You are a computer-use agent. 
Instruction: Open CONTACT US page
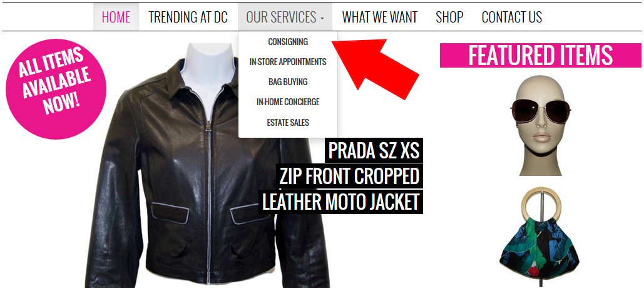click(512, 17)
